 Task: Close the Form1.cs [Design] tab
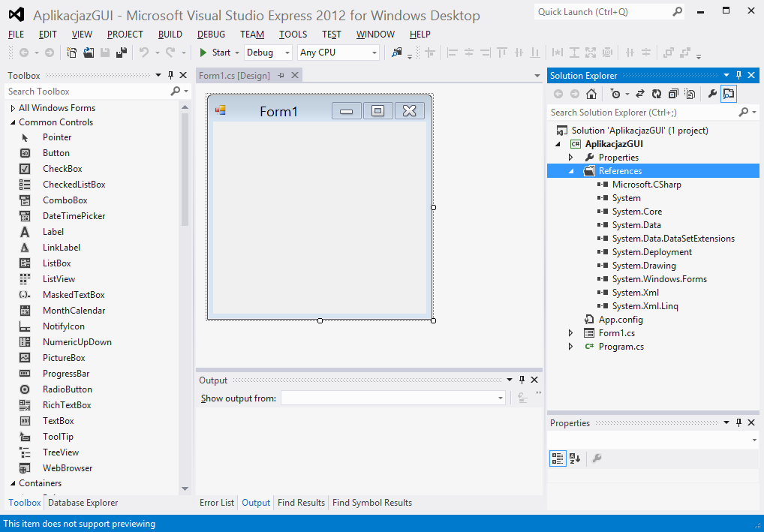(295, 75)
